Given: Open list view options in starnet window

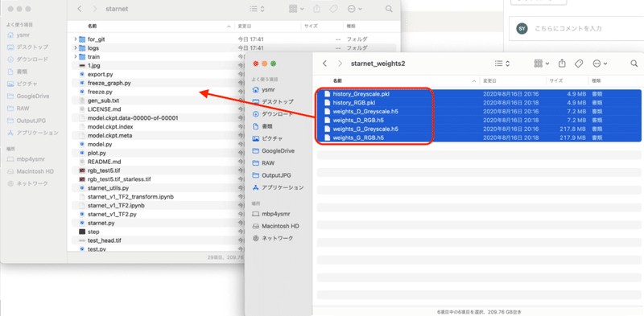Looking at the screenshot, I should click(x=258, y=9).
